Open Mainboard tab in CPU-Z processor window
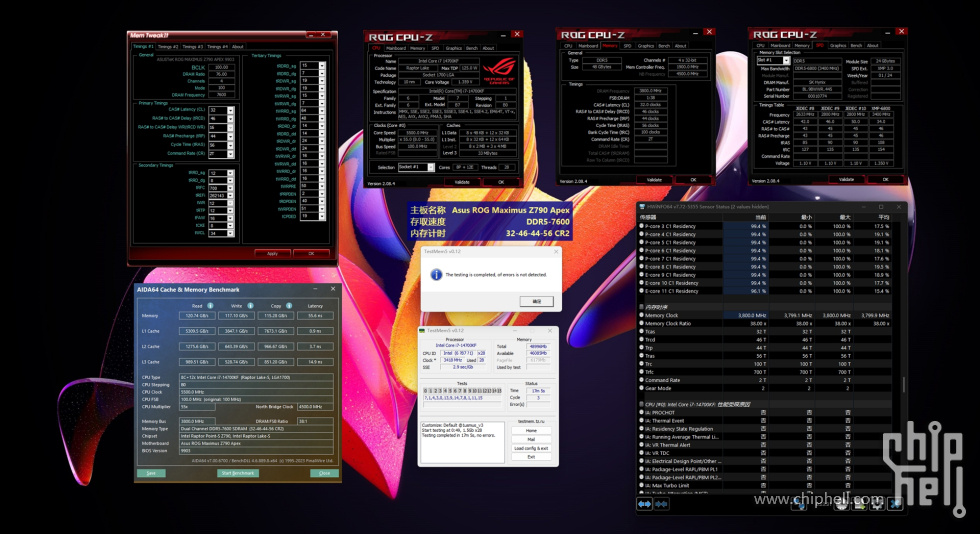 (396, 48)
